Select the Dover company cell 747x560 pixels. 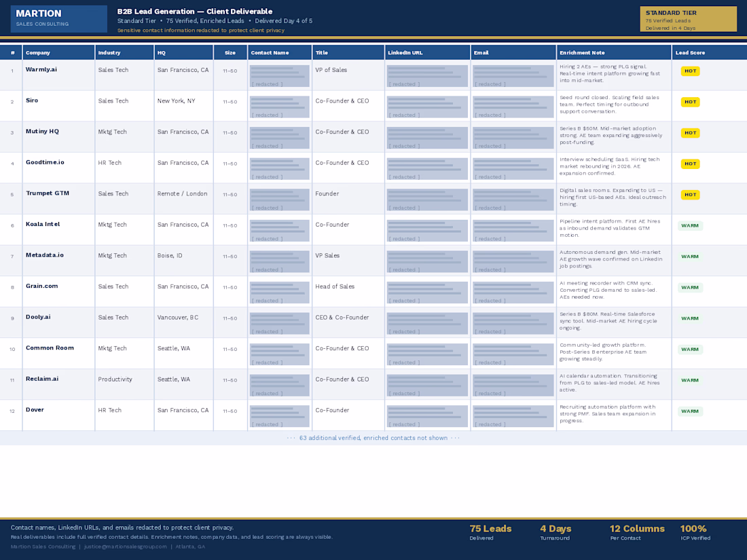pos(58,415)
